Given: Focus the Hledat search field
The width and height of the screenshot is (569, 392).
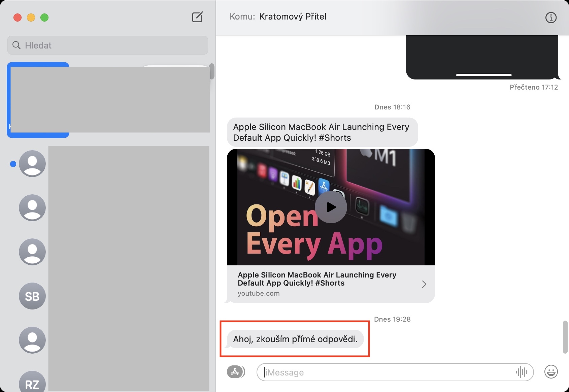Looking at the screenshot, I should click(108, 45).
